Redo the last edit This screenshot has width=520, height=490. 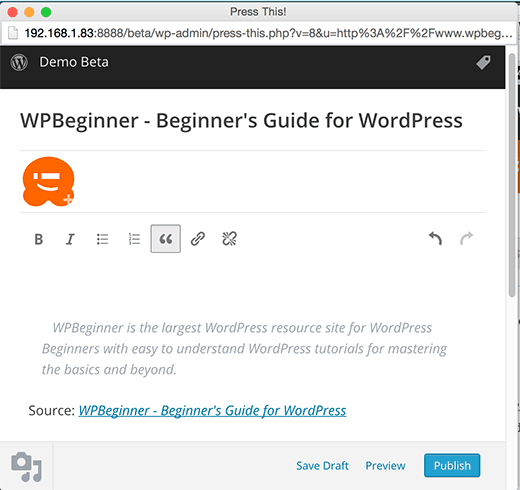point(466,239)
